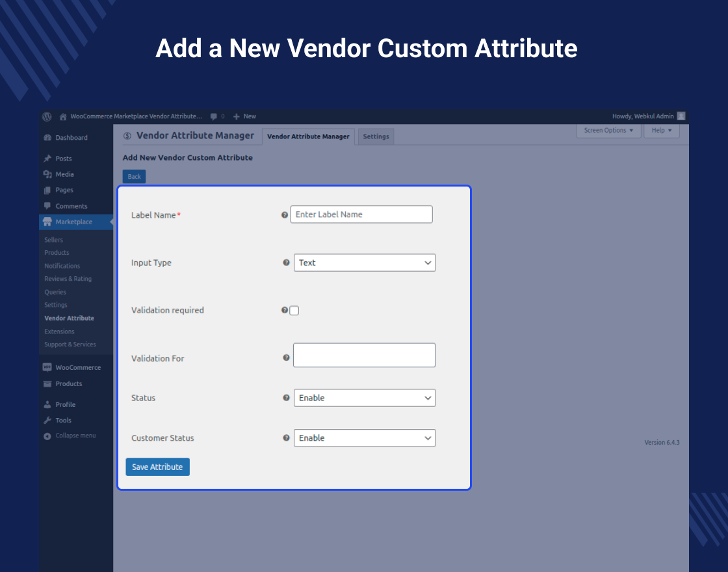Viewport: 728px width, 572px height.
Task: Click the Products box icon in sidebar
Action: [47, 383]
